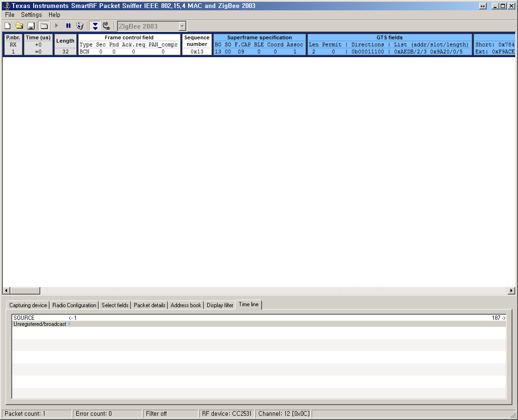This screenshot has width=518, height=420.
Task: Click the Sequence number value 0x13
Action: click(x=197, y=52)
